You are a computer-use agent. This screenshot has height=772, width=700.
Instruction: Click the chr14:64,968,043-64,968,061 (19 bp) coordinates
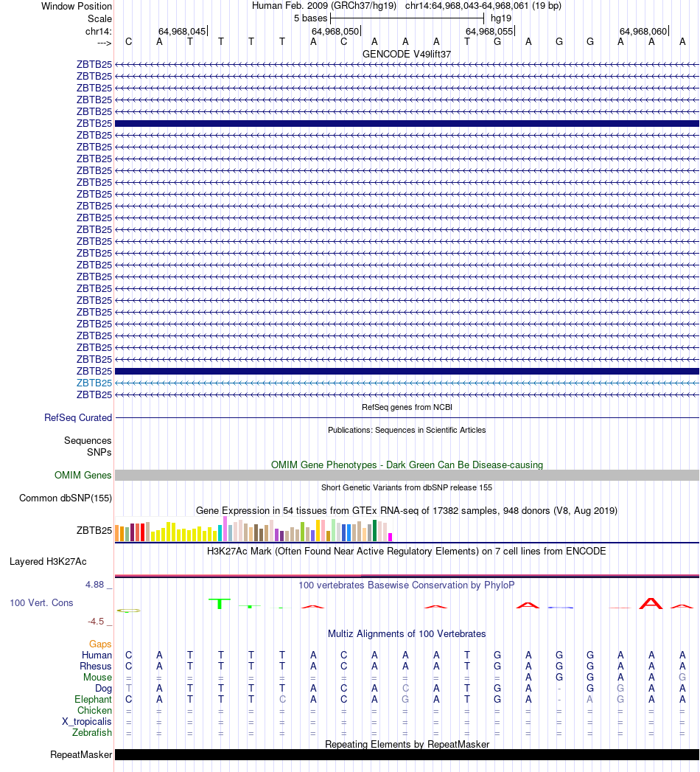click(483, 6)
